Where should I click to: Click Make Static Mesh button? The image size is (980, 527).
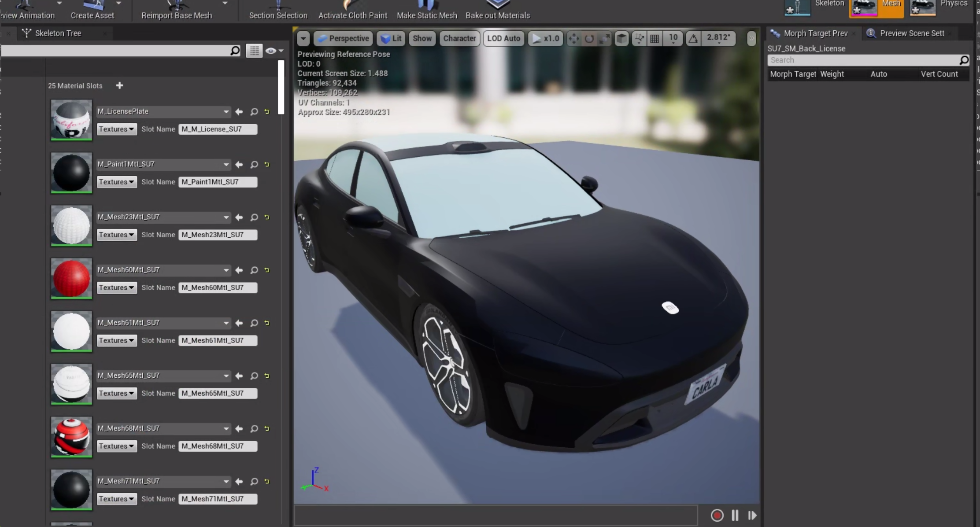click(426, 10)
